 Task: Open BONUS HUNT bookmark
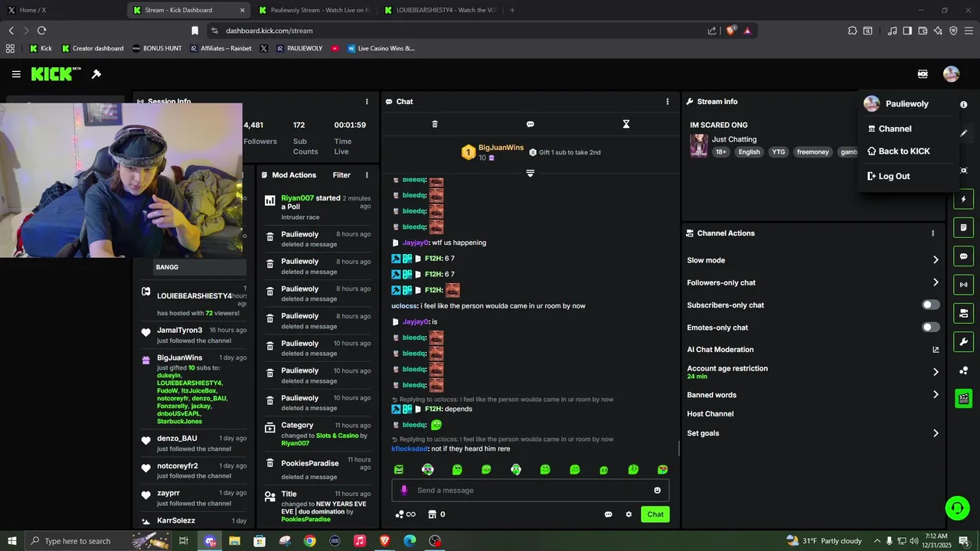pyautogui.click(x=157, y=48)
